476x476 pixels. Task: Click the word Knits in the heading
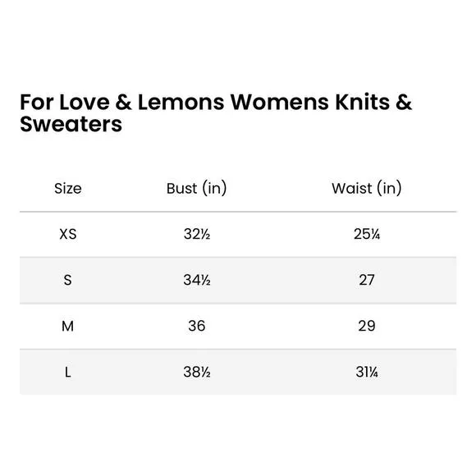click(x=363, y=102)
